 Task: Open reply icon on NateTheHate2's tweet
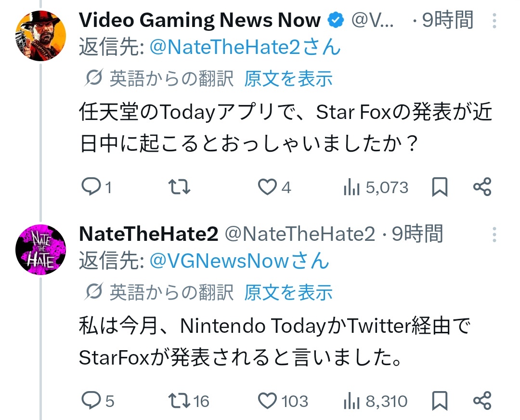[91, 400]
